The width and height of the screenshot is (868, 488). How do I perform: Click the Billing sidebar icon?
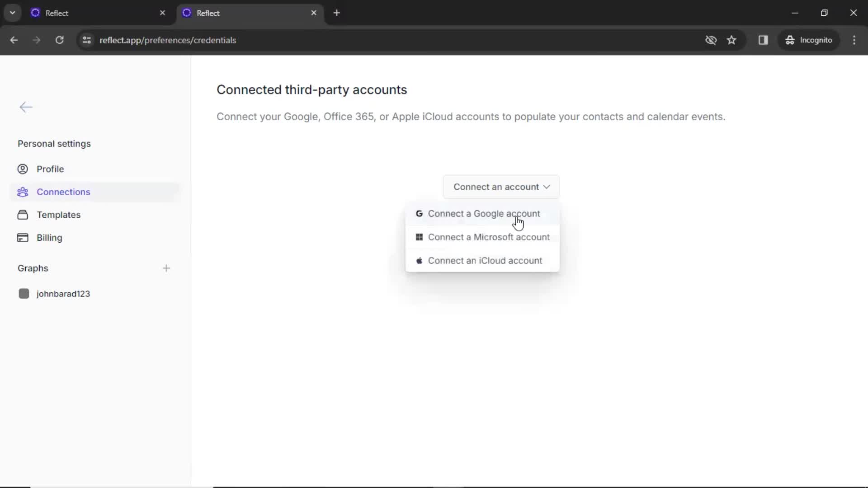[x=23, y=238]
